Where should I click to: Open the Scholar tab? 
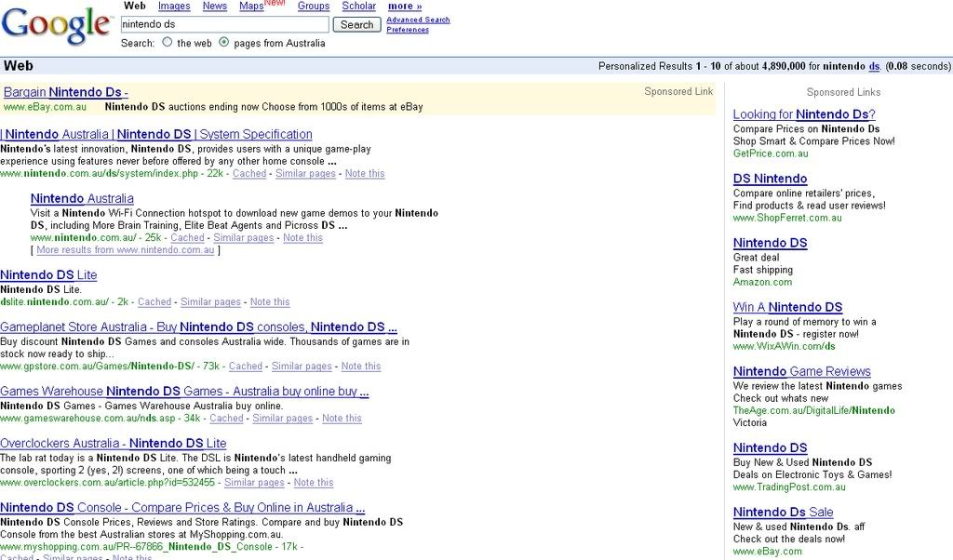(x=358, y=7)
